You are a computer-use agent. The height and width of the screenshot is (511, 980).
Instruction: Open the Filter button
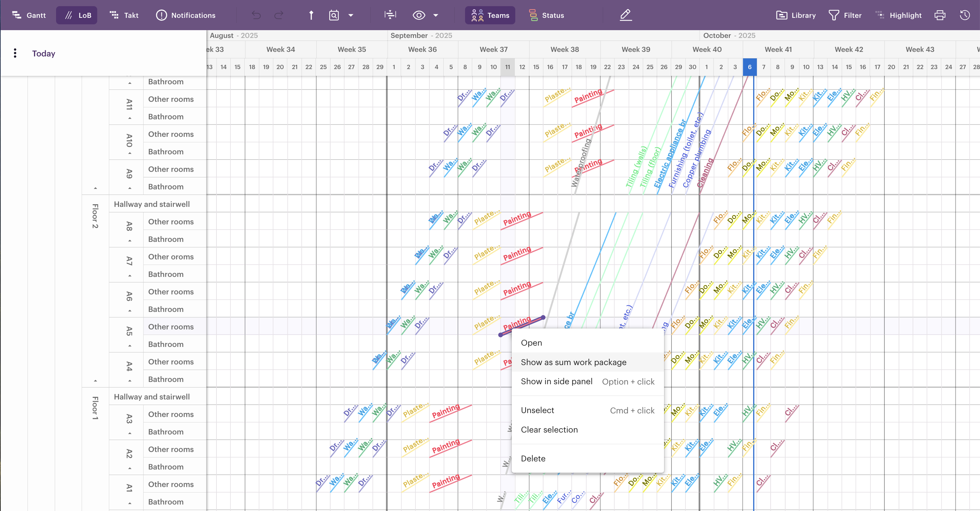pyautogui.click(x=845, y=15)
